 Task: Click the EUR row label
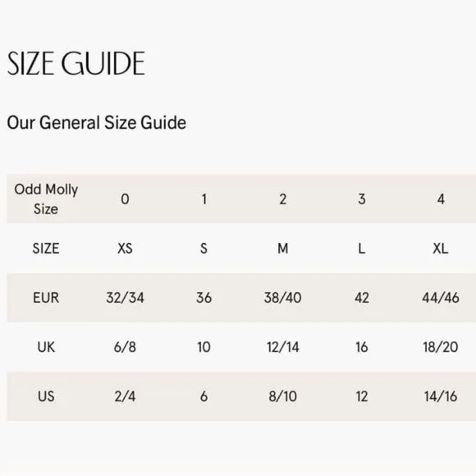point(46,298)
